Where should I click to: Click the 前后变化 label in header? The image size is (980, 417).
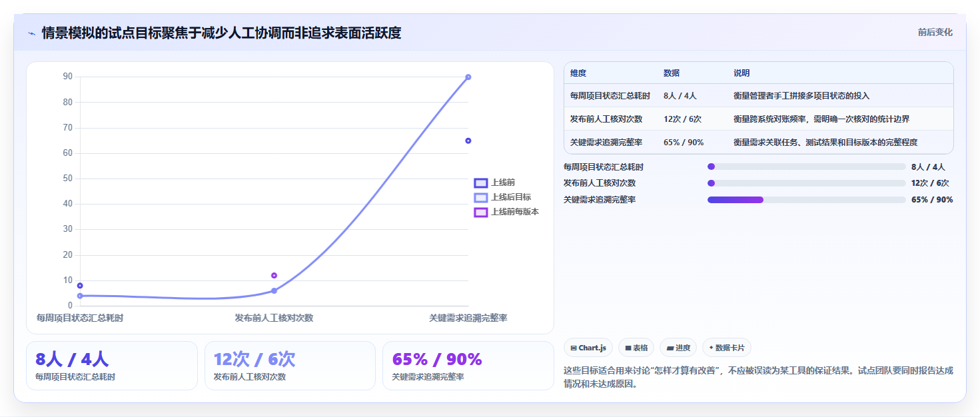[x=935, y=32]
